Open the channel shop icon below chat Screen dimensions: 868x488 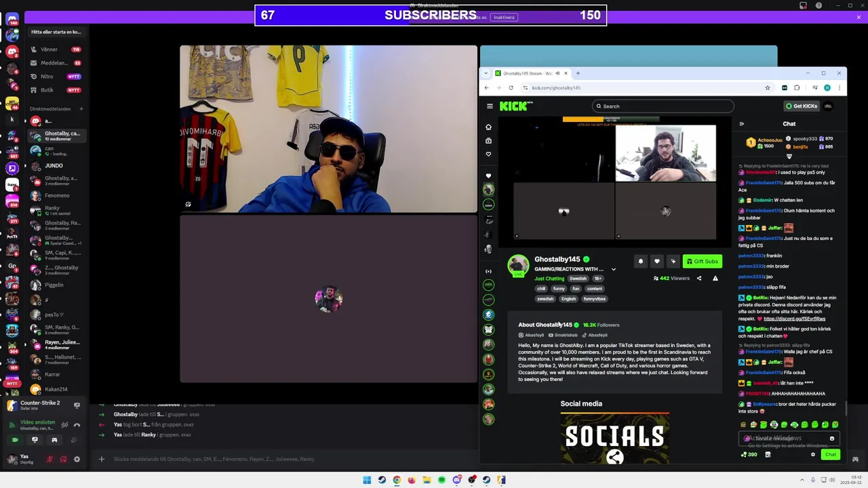click(x=768, y=454)
